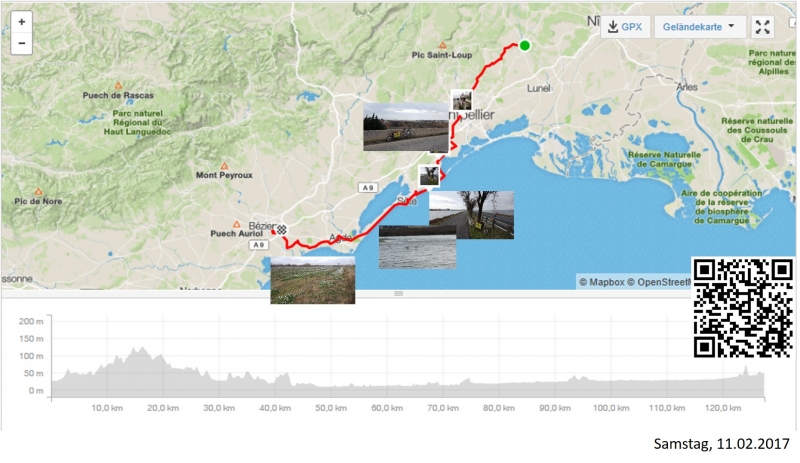
Task: Click the map/elevation divider handle
Action: point(398,294)
